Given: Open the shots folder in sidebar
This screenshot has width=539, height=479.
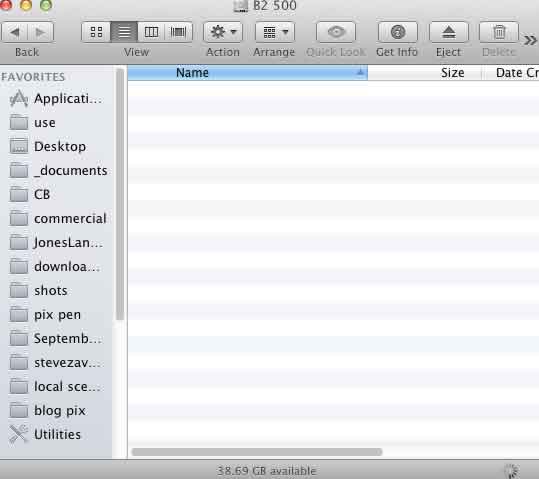Looking at the screenshot, I should [57, 291].
